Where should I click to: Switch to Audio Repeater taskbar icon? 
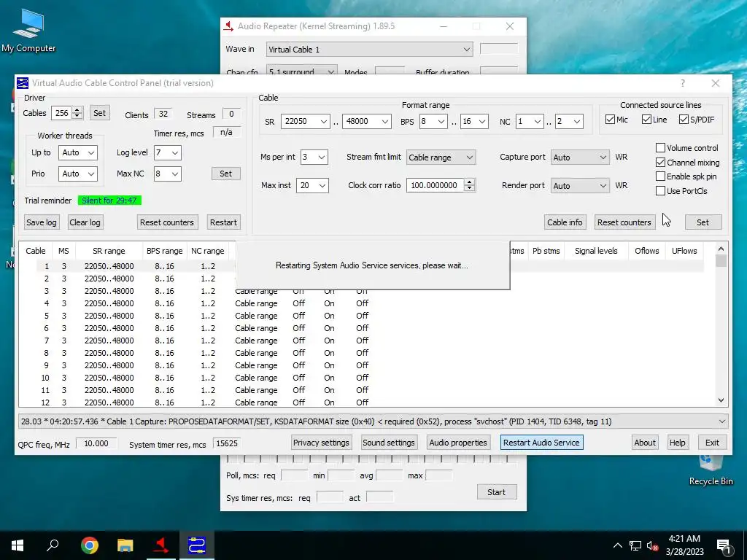click(161, 545)
